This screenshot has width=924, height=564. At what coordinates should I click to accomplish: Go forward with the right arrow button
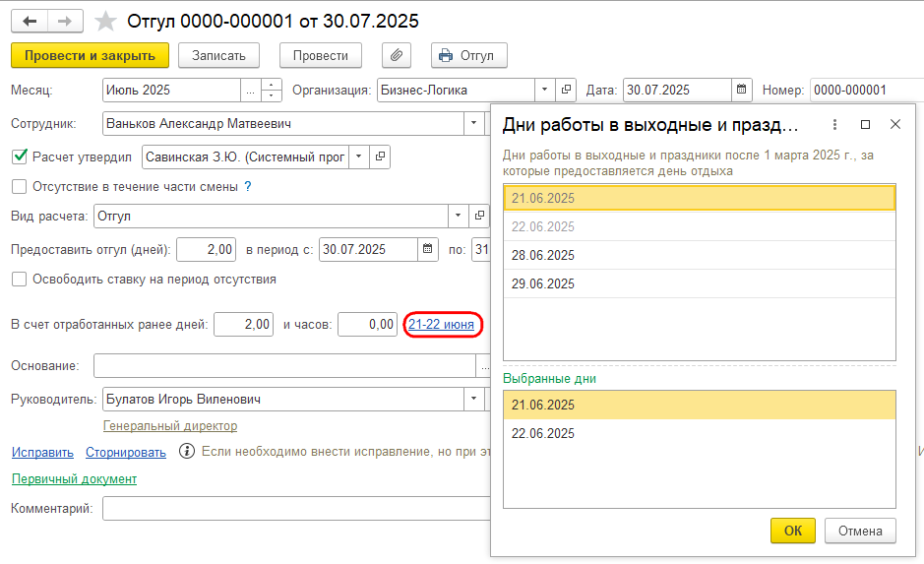[x=65, y=22]
